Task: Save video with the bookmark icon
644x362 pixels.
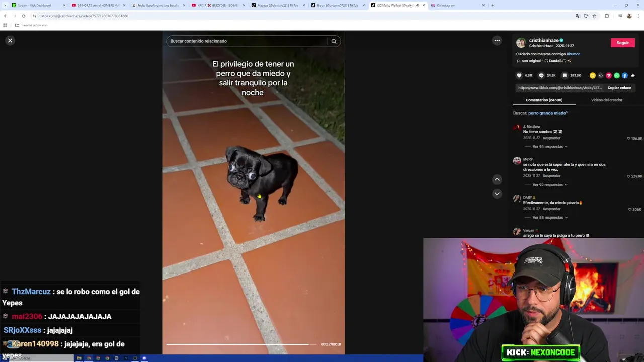Action: tap(565, 76)
